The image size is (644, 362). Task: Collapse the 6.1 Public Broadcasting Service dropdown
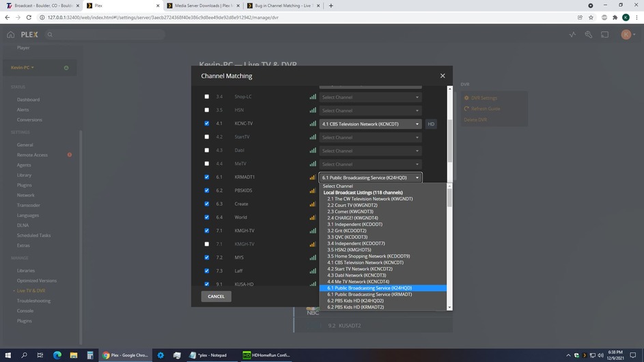click(370, 178)
